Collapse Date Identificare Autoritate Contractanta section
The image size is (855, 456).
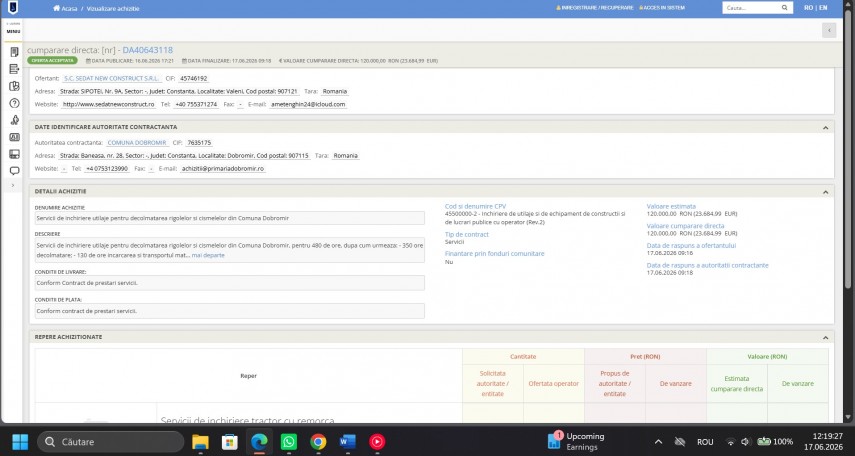825,128
